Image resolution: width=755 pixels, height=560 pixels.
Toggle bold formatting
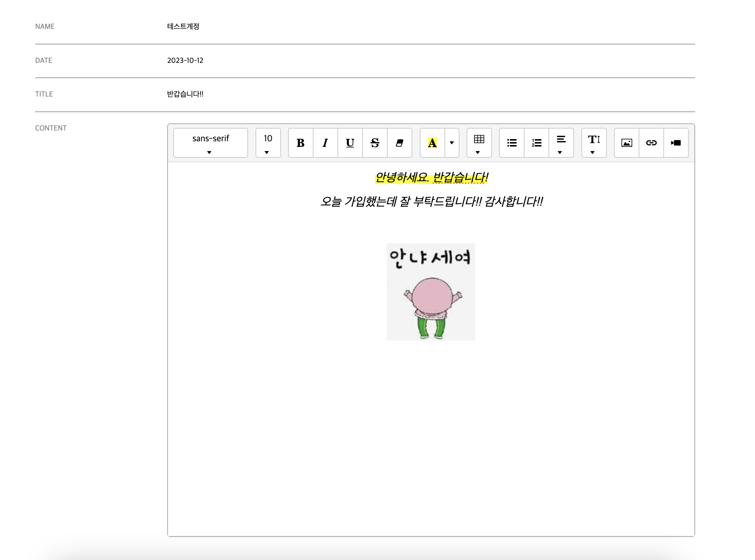(300, 143)
